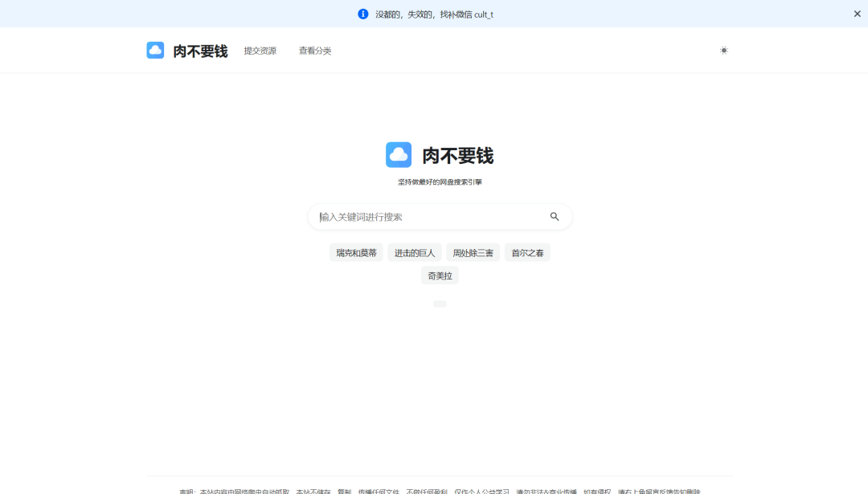868x494 pixels.
Task: Select the 奇美拉 keyword tag
Action: (x=439, y=275)
